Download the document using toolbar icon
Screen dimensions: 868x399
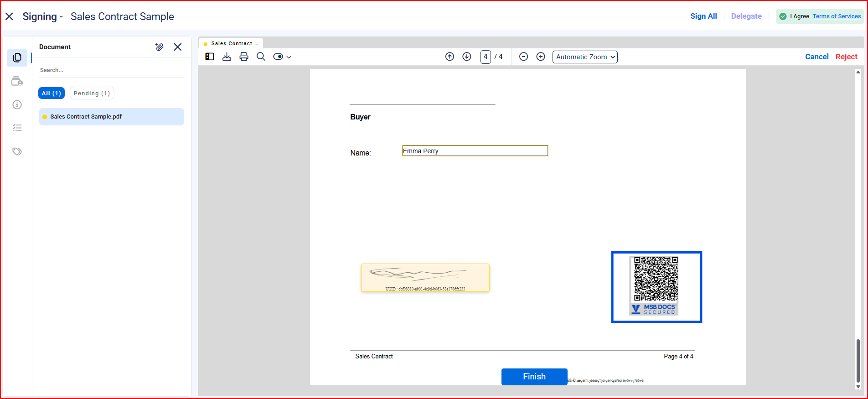click(x=227, y=57)
